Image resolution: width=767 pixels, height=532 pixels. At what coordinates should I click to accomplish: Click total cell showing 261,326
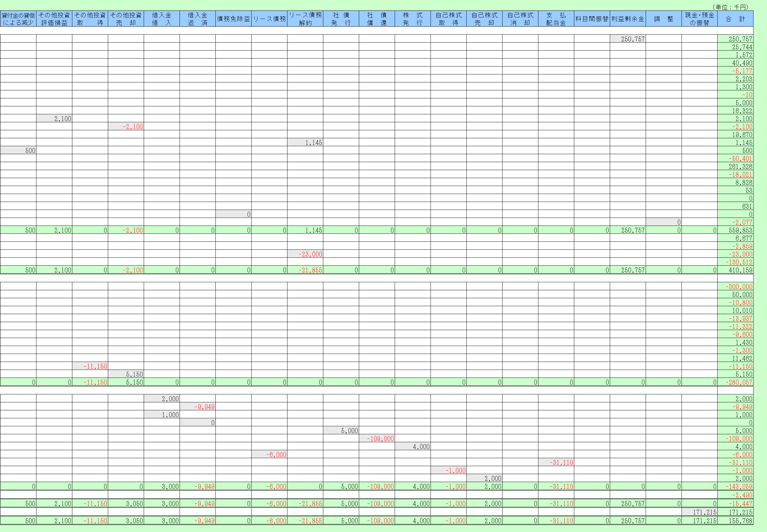click(735, 167)
